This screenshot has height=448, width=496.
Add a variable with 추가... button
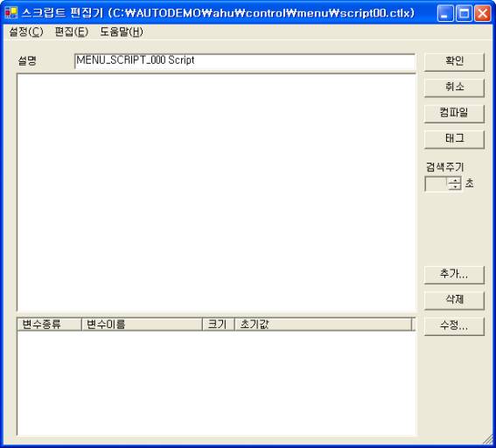coord(454,275)
